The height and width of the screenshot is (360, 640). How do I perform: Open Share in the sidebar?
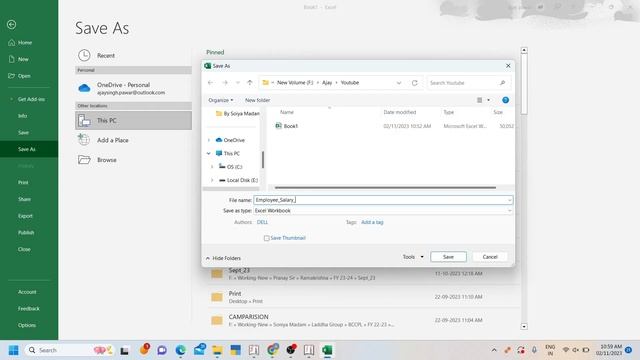(x=24, y=199)
